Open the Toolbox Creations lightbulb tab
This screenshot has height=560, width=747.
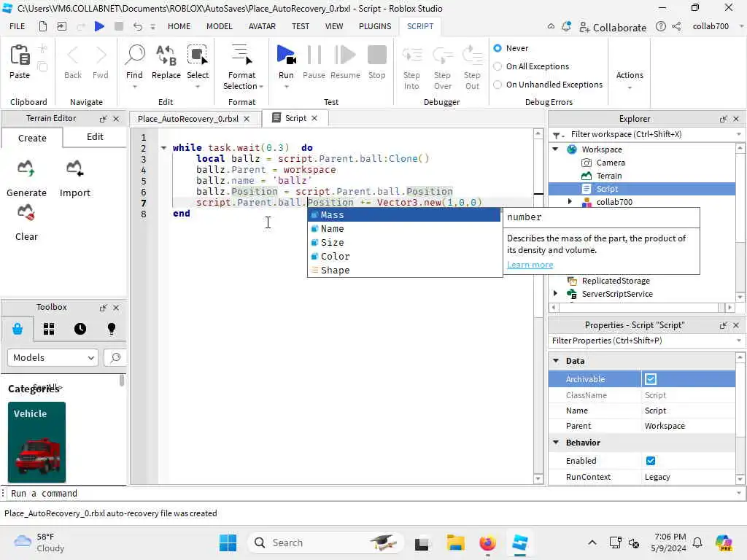(x=112, y=329)
